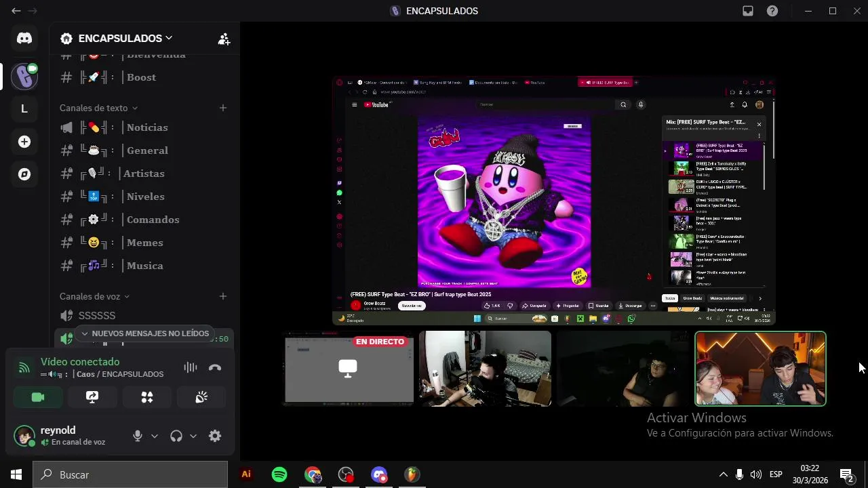The height and width of the screenshot is (488, 868).
Task: Open Caos / ENCAPSULADOS voice channel link
Action: coord(119,374)
